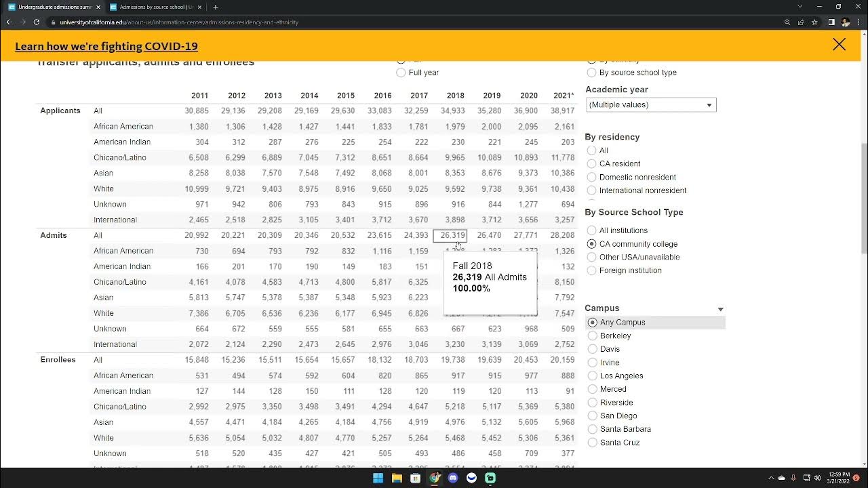Choose the Merced campus option
868x488 pixels.
coord(593,389)
